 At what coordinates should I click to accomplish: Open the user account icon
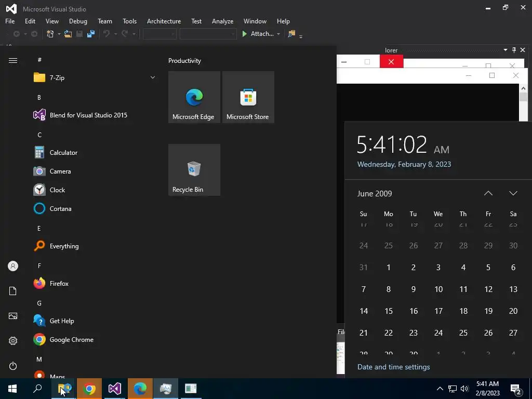[x=13, y=266]
